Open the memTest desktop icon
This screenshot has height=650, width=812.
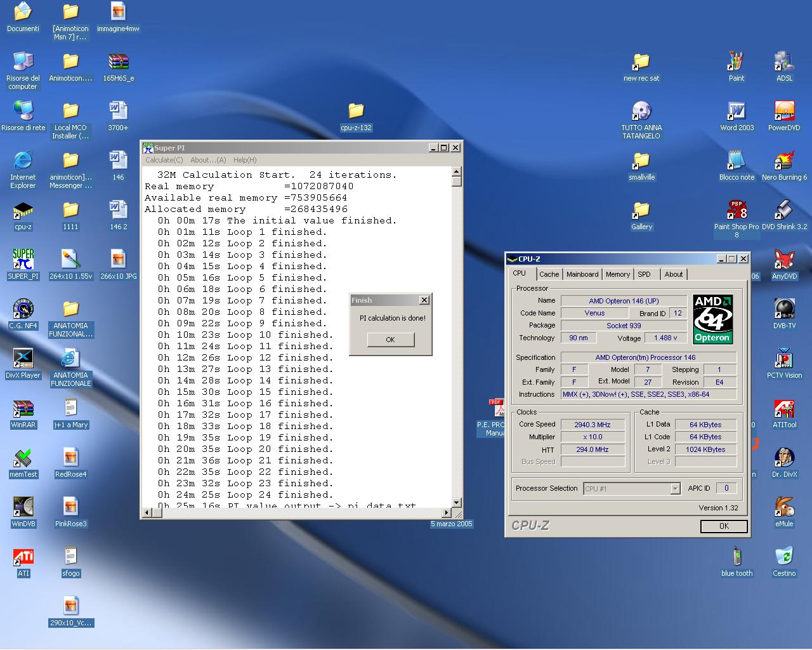23,458
